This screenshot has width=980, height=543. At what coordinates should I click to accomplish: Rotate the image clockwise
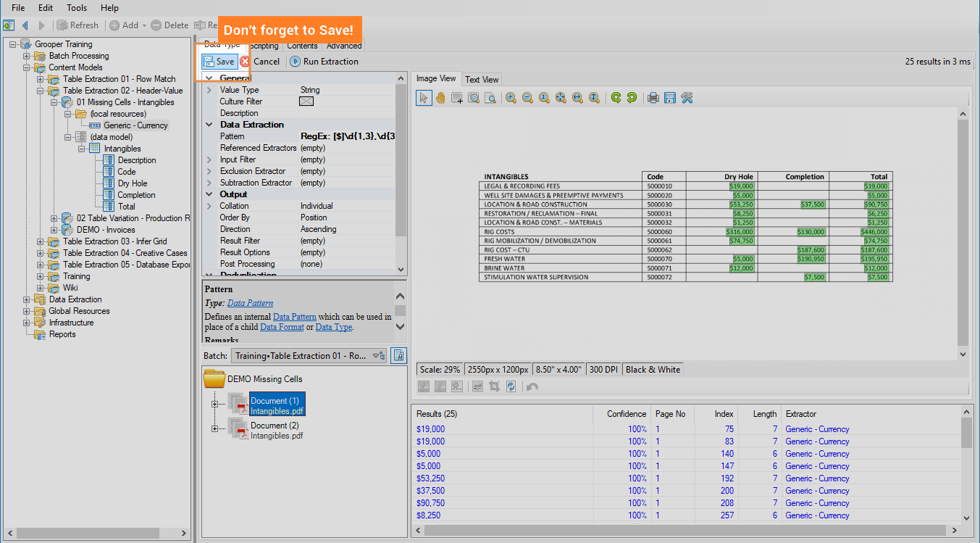(632, 98)
